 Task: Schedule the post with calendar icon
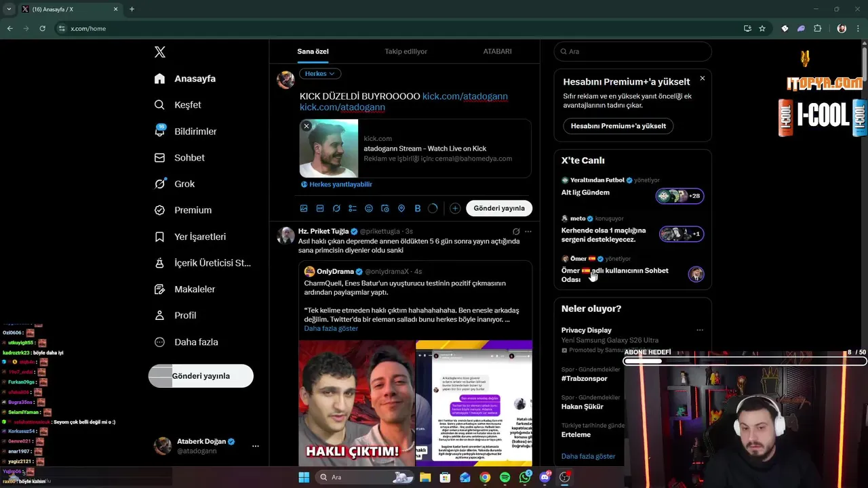(385, 208)
